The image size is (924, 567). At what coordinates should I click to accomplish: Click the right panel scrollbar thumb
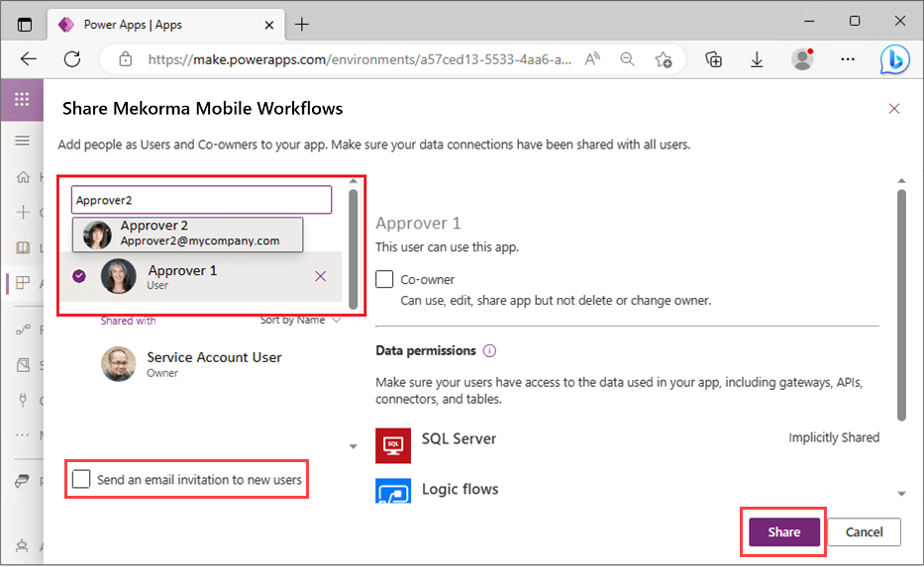click(x=901, y=305)
